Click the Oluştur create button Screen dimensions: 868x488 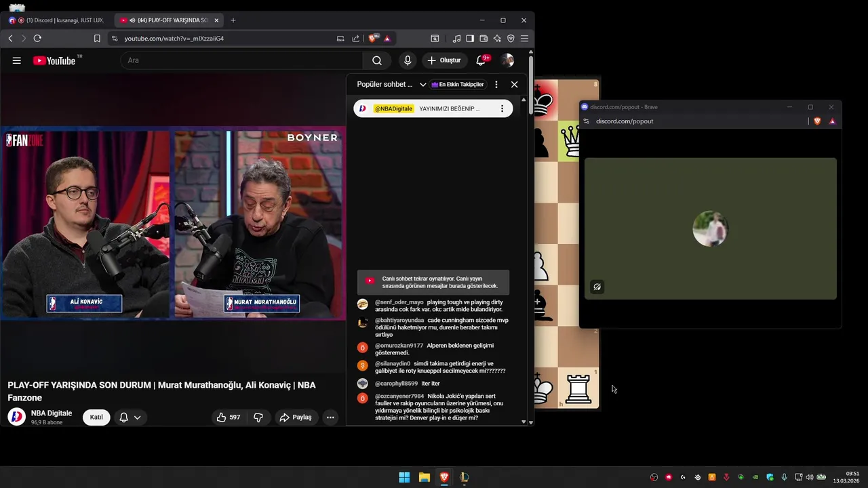(445, 60)
